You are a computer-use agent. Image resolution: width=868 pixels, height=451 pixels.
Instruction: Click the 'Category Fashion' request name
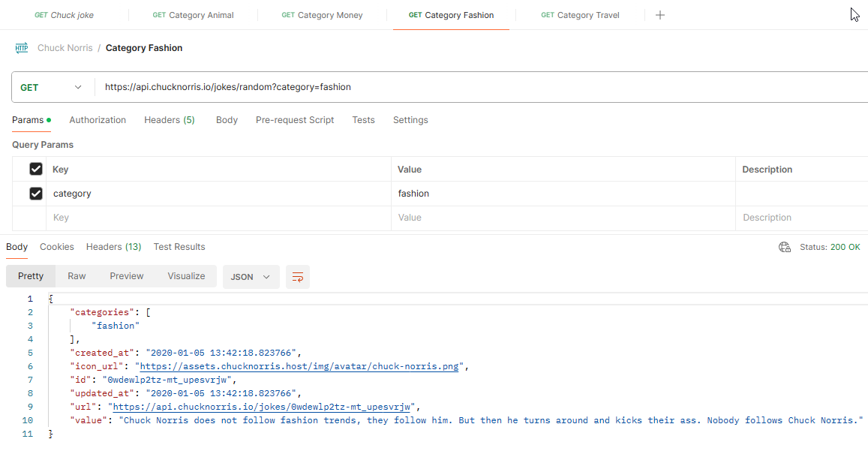[144, 48]
